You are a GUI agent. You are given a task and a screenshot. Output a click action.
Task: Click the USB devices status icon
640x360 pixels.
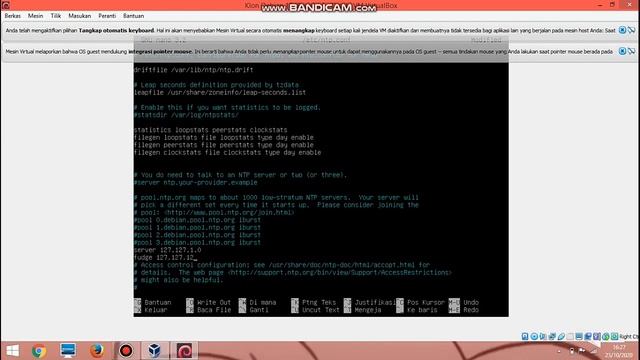point(561,336)
